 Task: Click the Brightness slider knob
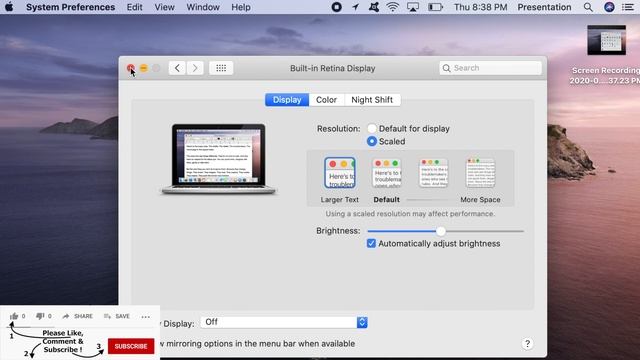(441, 231)
